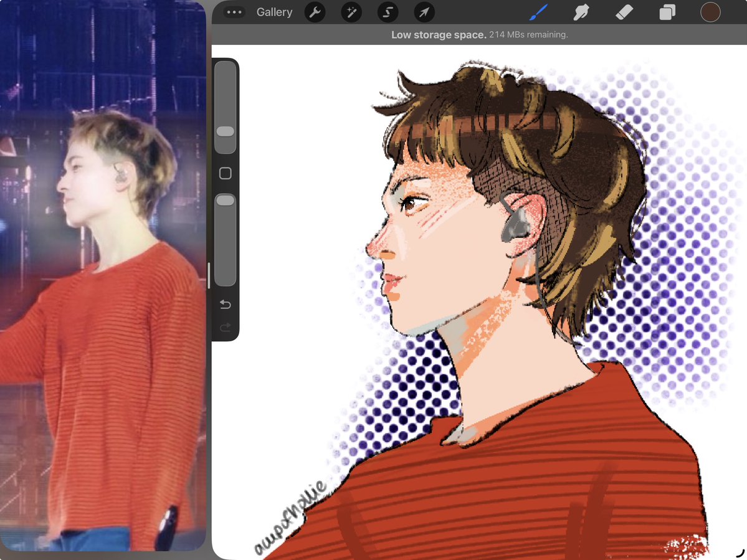
Task: Tap the reference photo in left window
Action: tap(103, 276)
